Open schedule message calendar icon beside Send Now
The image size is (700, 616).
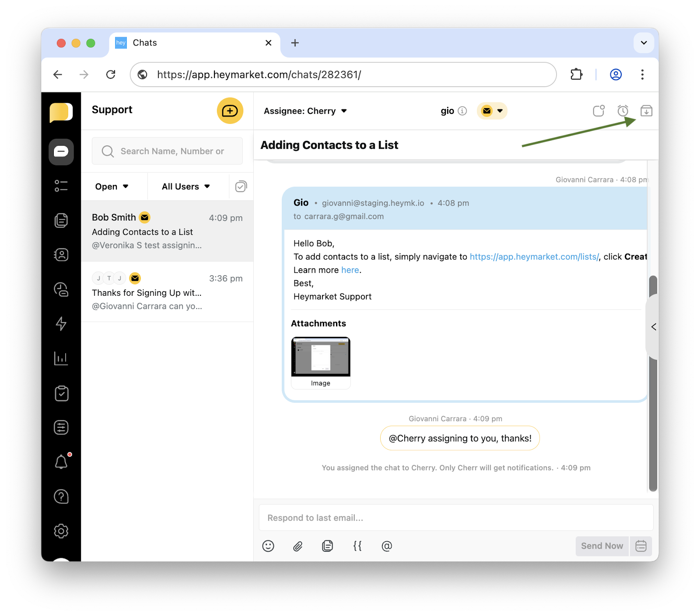641,546
